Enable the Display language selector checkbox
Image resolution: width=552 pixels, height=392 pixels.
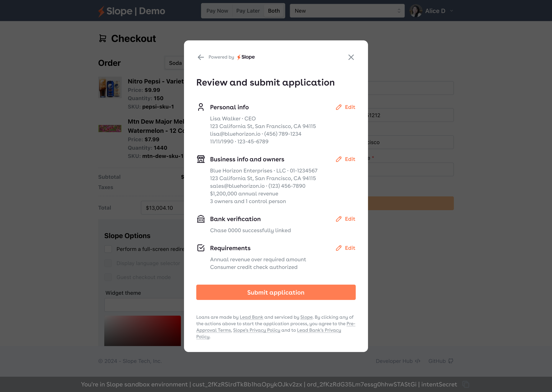108,263
